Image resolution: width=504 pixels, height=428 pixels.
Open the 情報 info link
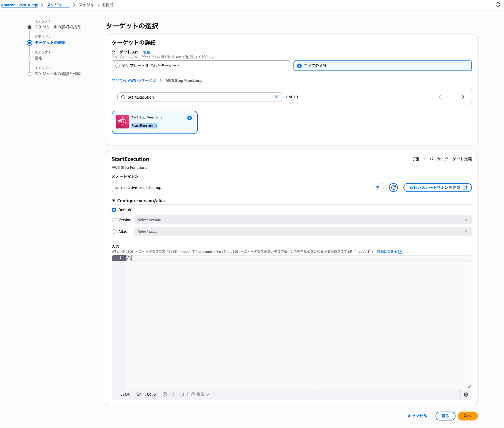tap(146, 52)
